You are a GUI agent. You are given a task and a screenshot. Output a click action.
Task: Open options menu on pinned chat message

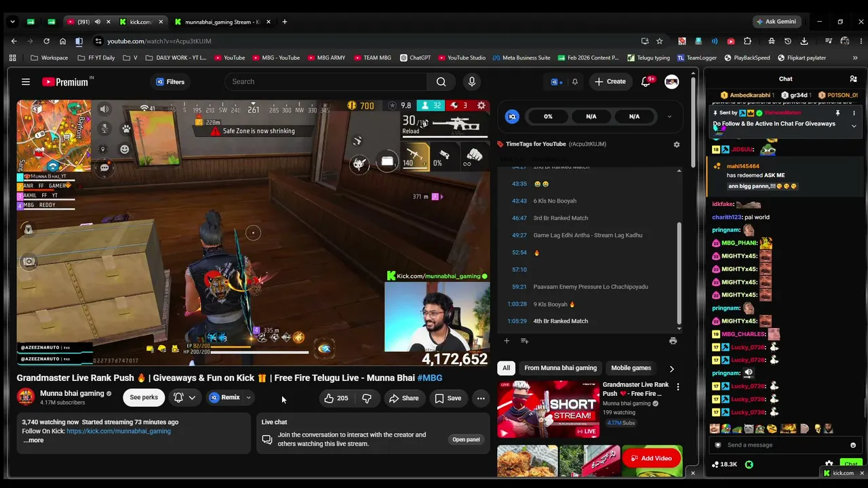click(x=854, y=113)
